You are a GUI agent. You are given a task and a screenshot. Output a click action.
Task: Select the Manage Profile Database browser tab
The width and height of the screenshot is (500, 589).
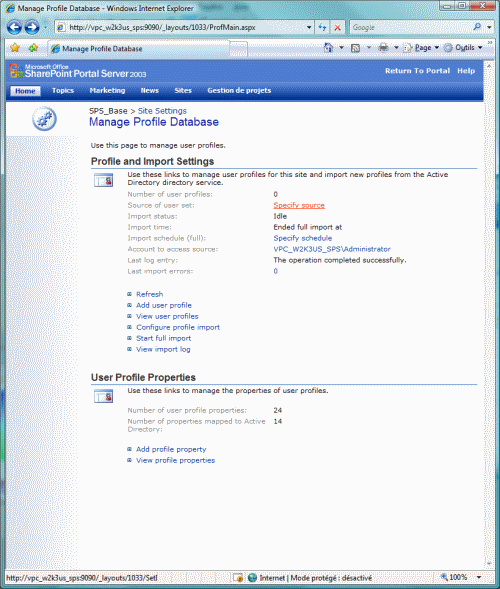pyautogui.click(x=138, y=48)
